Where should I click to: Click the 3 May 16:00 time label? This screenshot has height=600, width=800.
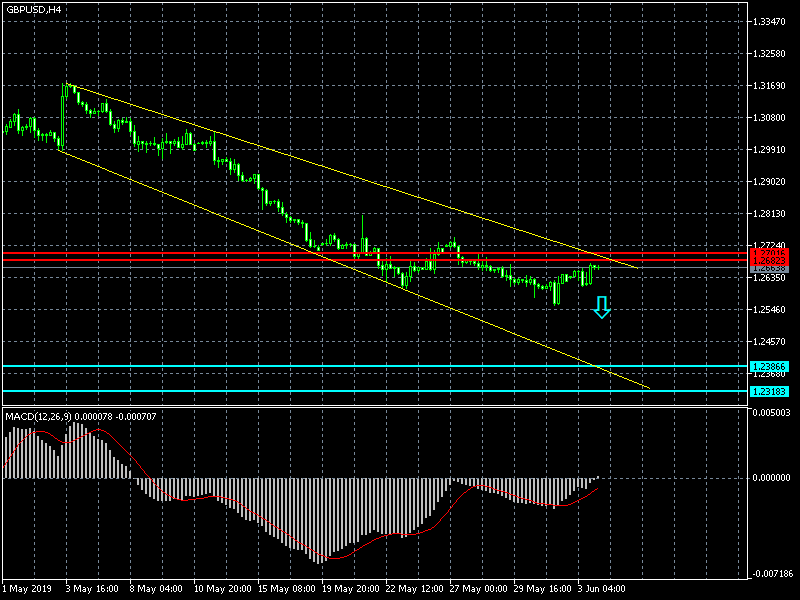[x=93, y=589]
